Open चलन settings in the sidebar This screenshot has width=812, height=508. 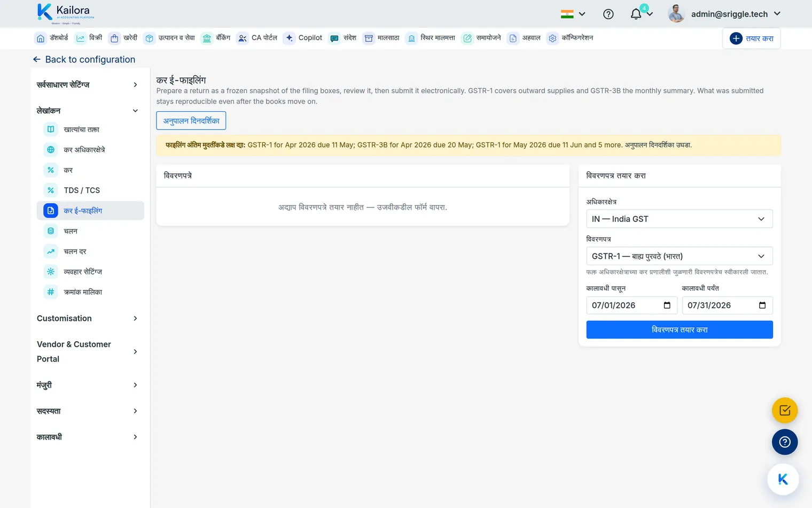90,231
